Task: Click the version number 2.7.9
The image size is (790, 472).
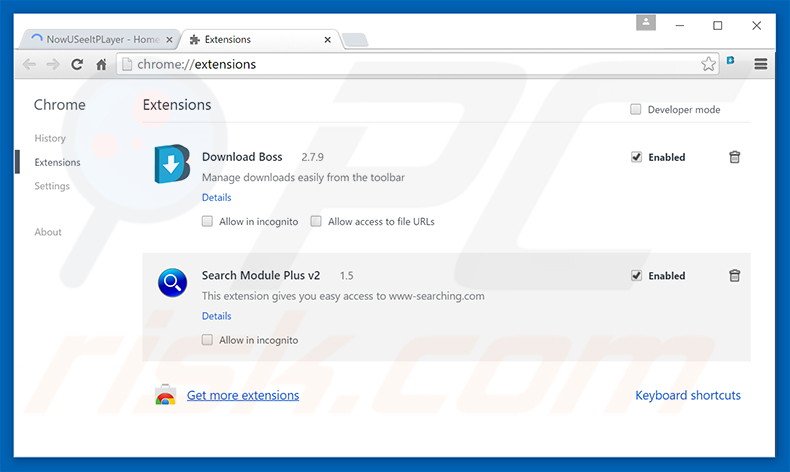Action: 312,157
